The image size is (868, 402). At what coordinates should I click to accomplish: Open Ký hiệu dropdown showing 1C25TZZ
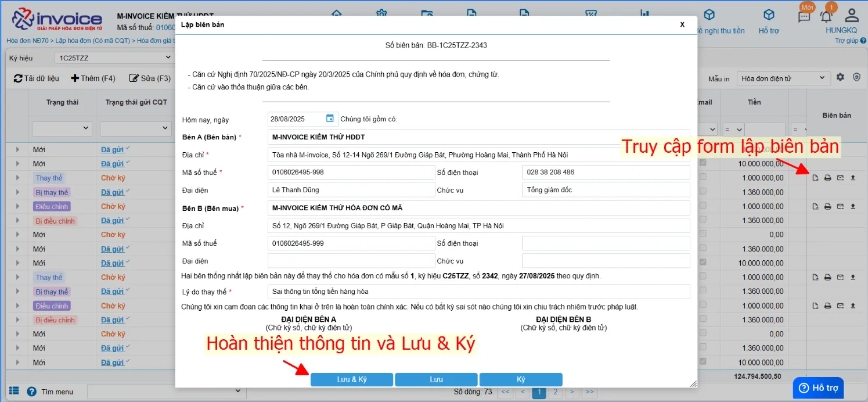coord(114,58)
